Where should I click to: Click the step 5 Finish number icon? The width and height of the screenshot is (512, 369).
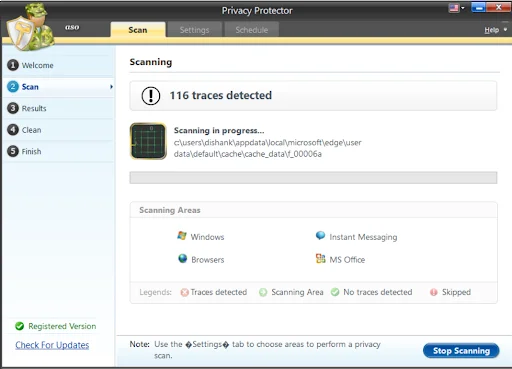click(x=13, y=151)
